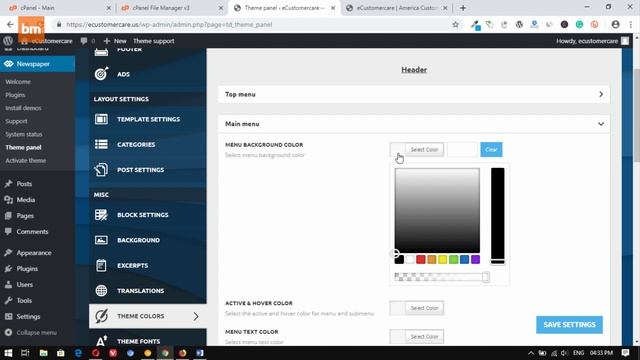Open notification center on taskbar
Viewport: 640px width, 360px height.
coord(625,353)
